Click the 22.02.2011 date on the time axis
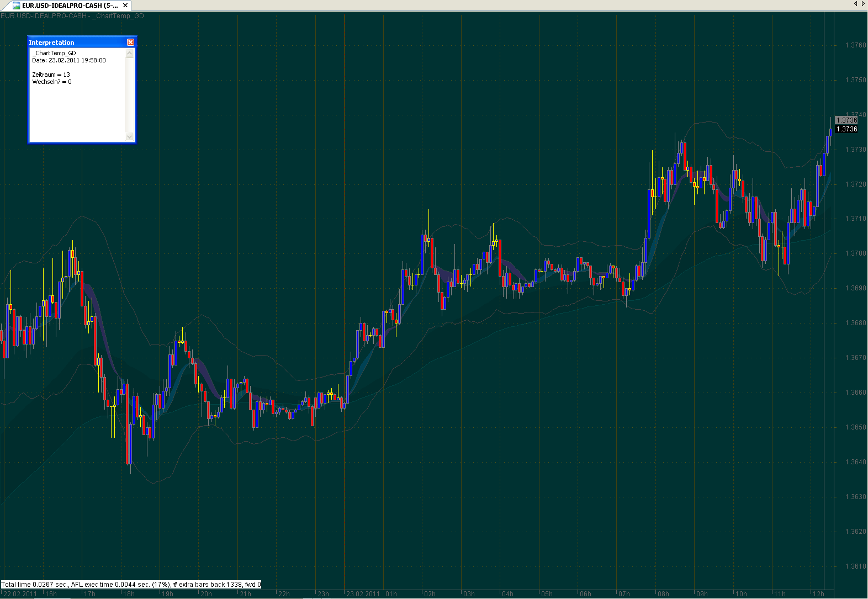868x599 pixels. (x=20, y=594)
